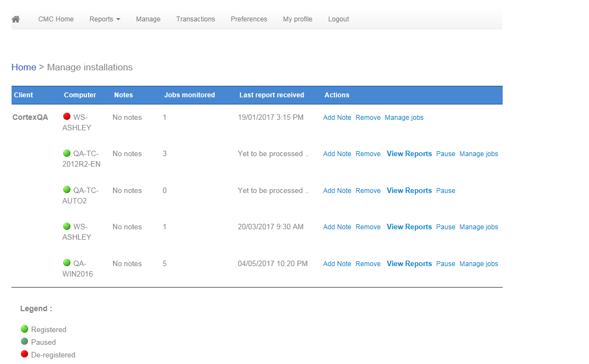Click No notes in QA-WIN2016 row
Screen dimensions: 589x364
128,264
